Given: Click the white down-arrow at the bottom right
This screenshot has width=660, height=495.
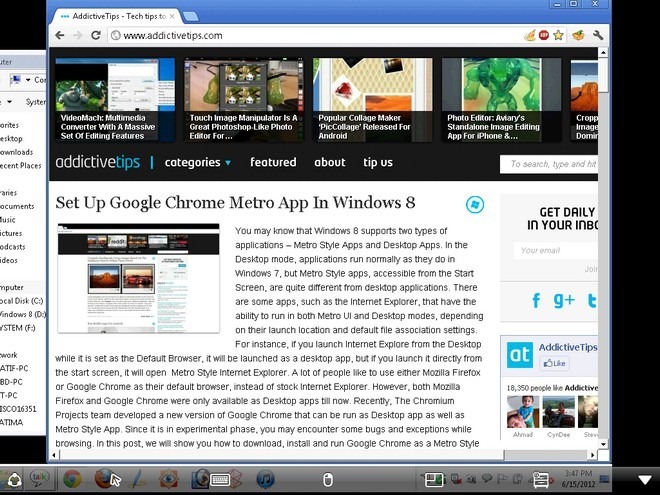Looking at the screenshot, I should tap(645, 479).
